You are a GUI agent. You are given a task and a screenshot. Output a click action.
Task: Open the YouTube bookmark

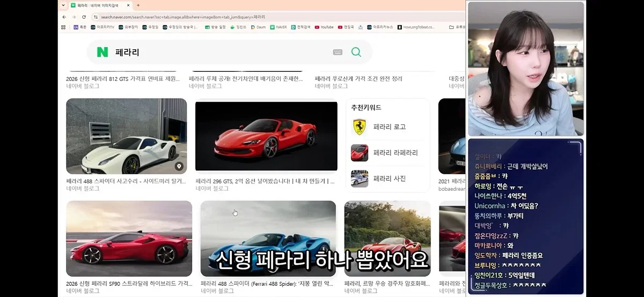click(324, 27)
